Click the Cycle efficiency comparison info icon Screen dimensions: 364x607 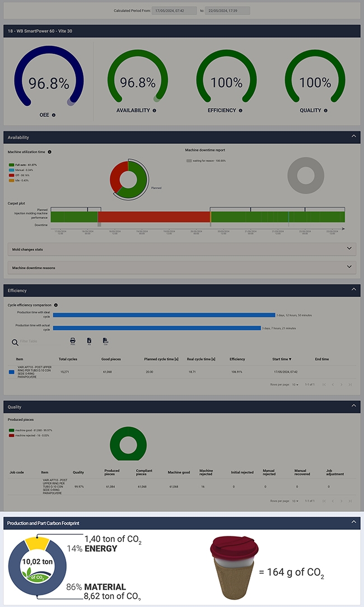coord(55,305)
